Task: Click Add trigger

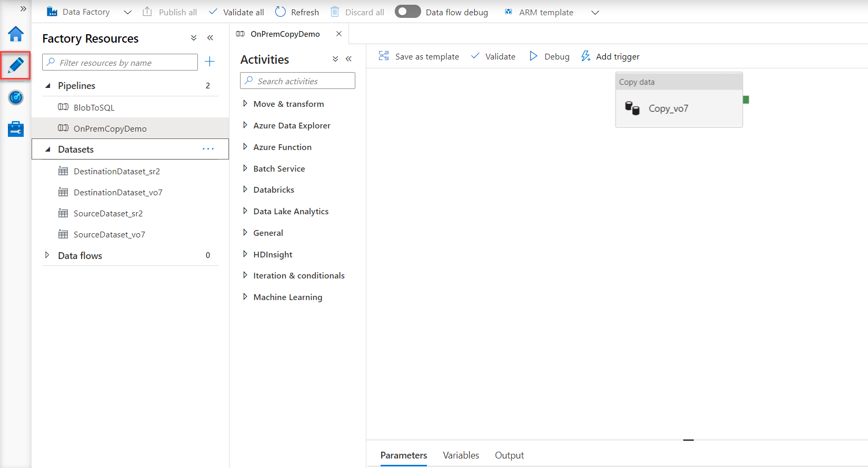Action: (610, 56)
